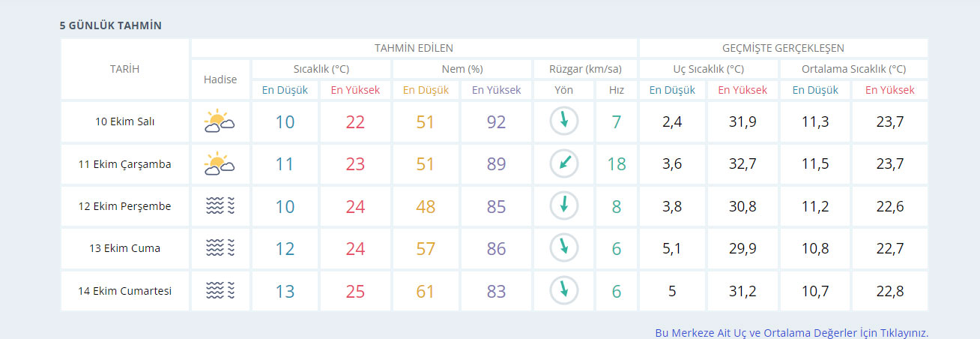Click the TAHMİN EDİLEN header
Screen dimensions: 980x339
(414, 48)
